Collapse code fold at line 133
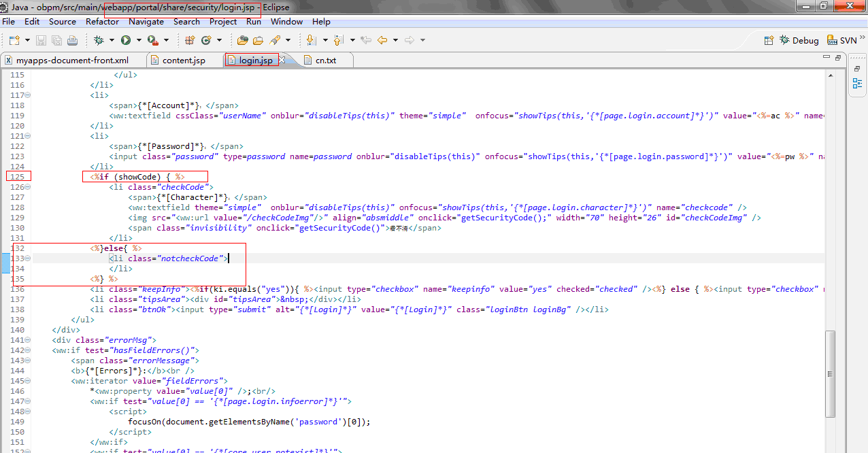 [x=28, y=258]
